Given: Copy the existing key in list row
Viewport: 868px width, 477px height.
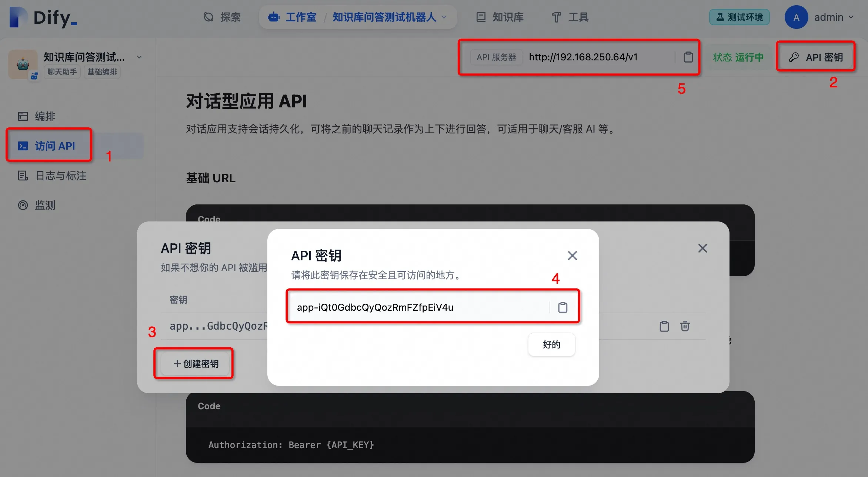Looking at the screenshot, I should (x=664, y=326).
